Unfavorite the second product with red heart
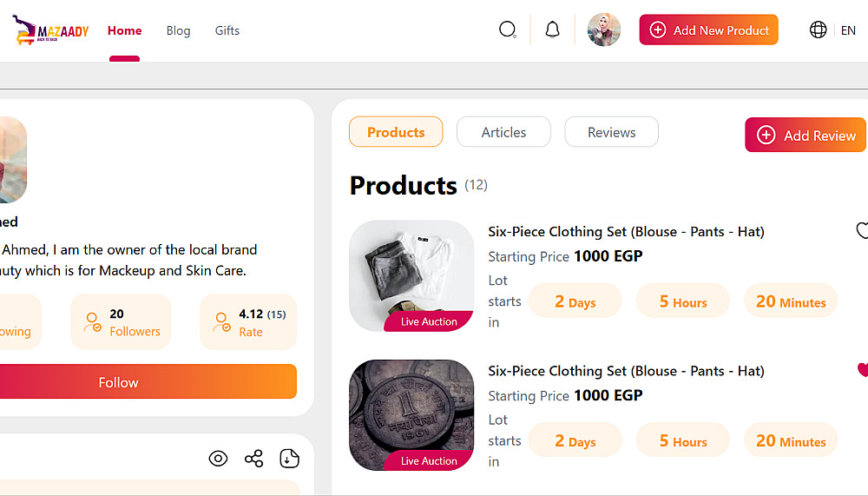Screen dimensions: 868x496 [x=862, y=370]
